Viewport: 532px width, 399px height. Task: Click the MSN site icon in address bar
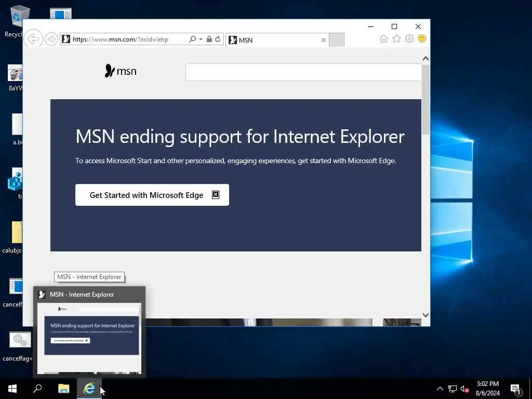pyautogui.click(x=66, y=39)
